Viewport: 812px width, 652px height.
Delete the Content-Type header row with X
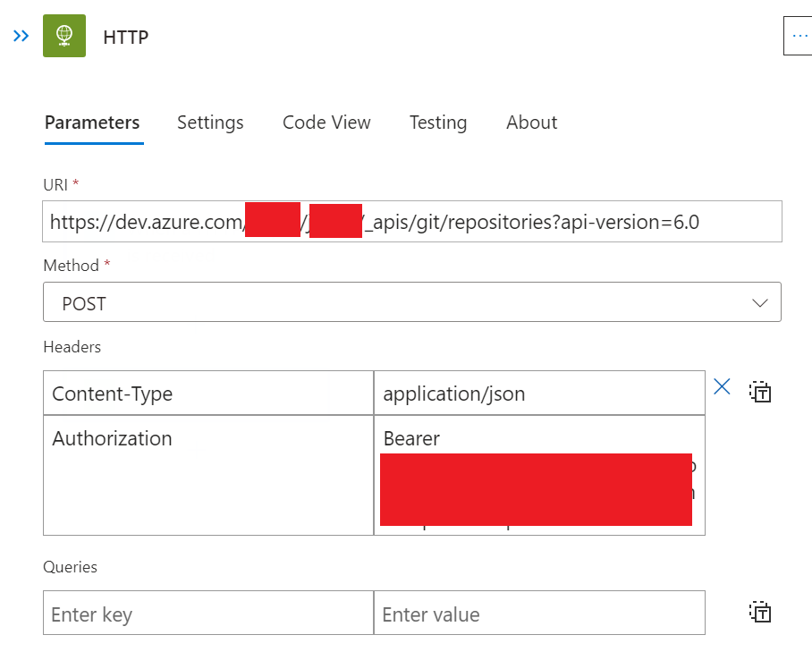[x=722, y=387]
